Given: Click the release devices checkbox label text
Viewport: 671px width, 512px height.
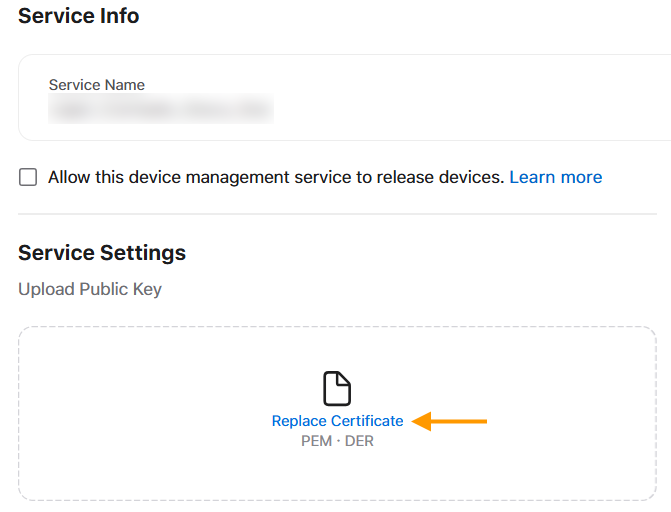Looking at the screenshot, I should click(276, 177).
